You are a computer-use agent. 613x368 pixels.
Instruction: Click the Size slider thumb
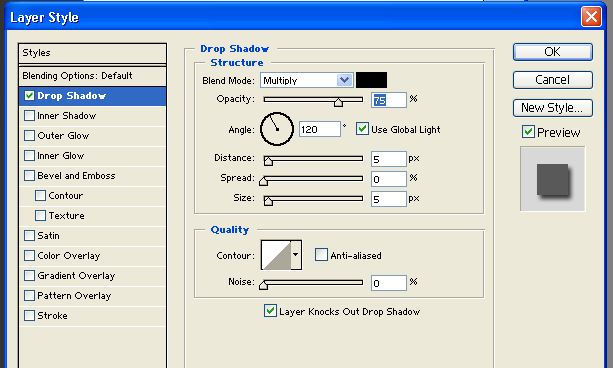[268, 201]
